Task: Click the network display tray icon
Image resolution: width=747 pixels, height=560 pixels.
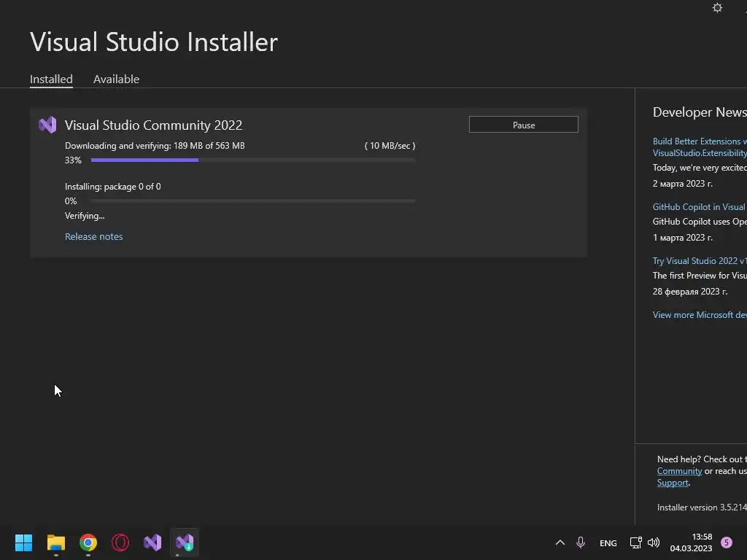Action: point(635,542)
